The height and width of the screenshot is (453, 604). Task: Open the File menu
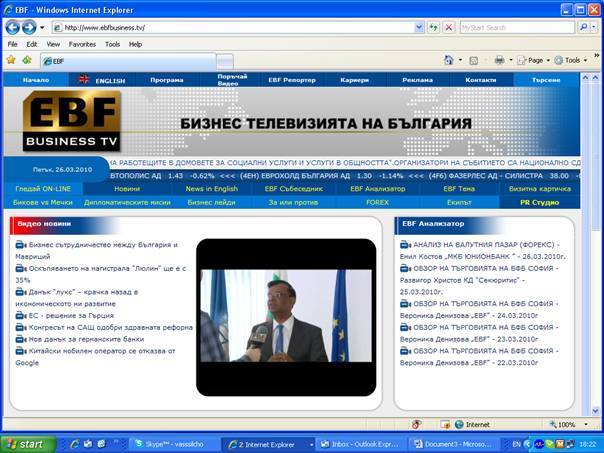tap(12, 44)
